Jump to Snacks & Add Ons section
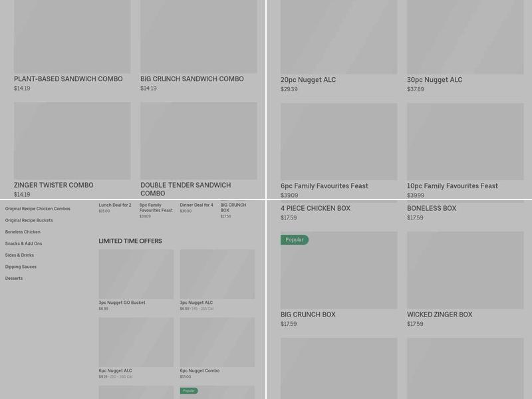 point(24,243)
